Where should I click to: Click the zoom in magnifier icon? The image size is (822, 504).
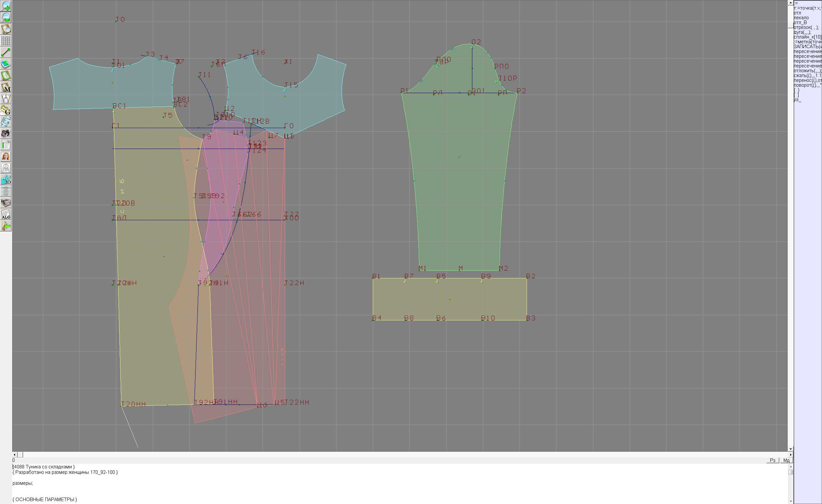tap(6, 6)
